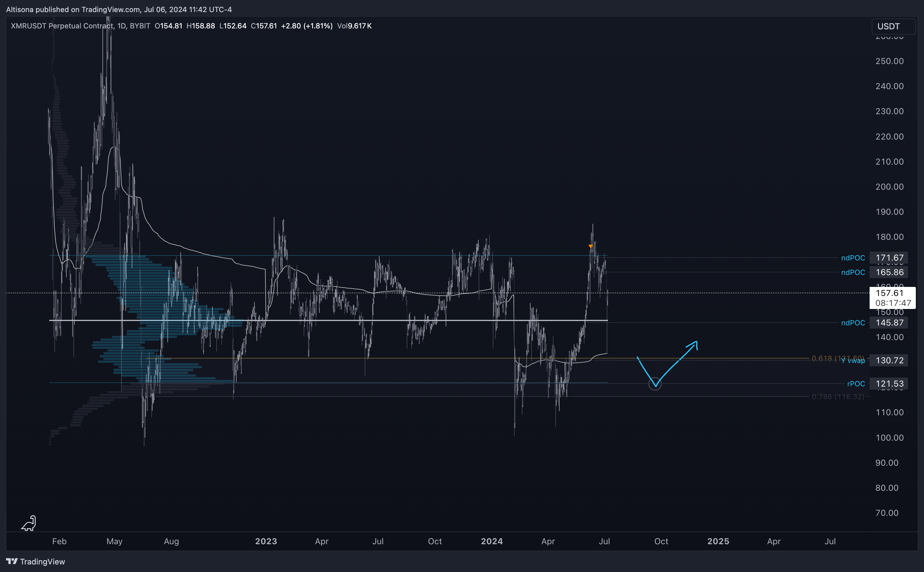Click the Vol 9.617K volume readout
This screenshot has width=924, height=572.
click(354, 26)
